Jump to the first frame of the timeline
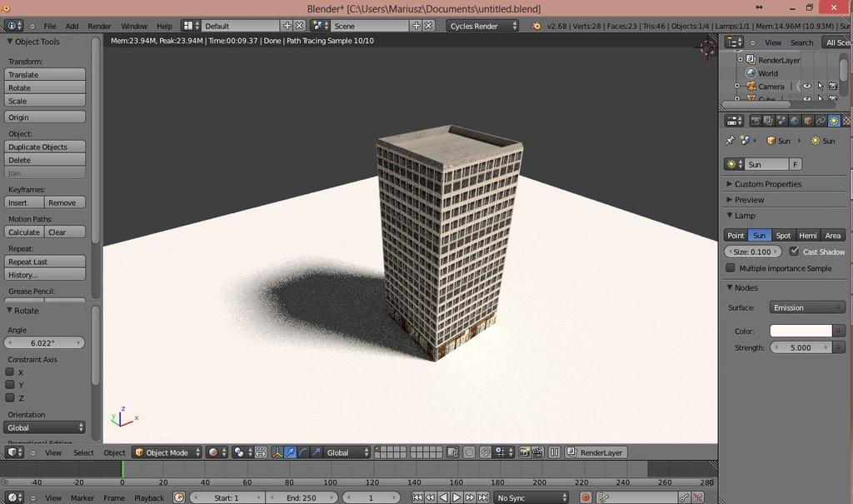853x504 pixels. 417,497
